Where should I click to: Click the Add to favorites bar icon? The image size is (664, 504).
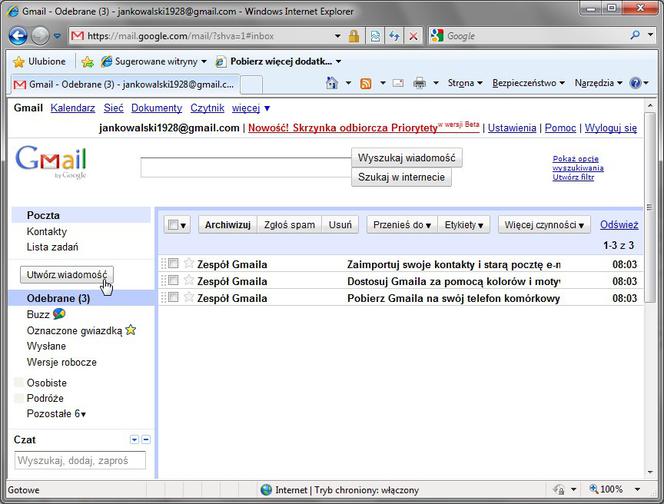coord(87,62)
